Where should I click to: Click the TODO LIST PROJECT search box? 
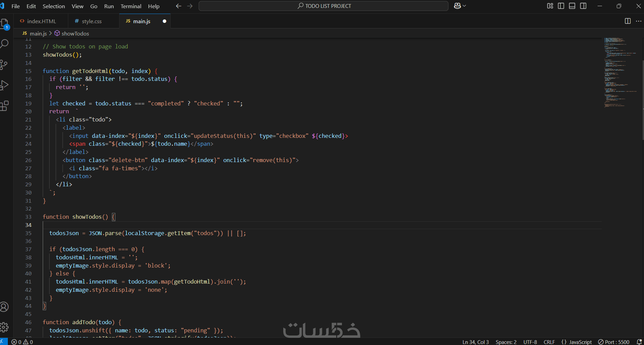coord(324,6)
